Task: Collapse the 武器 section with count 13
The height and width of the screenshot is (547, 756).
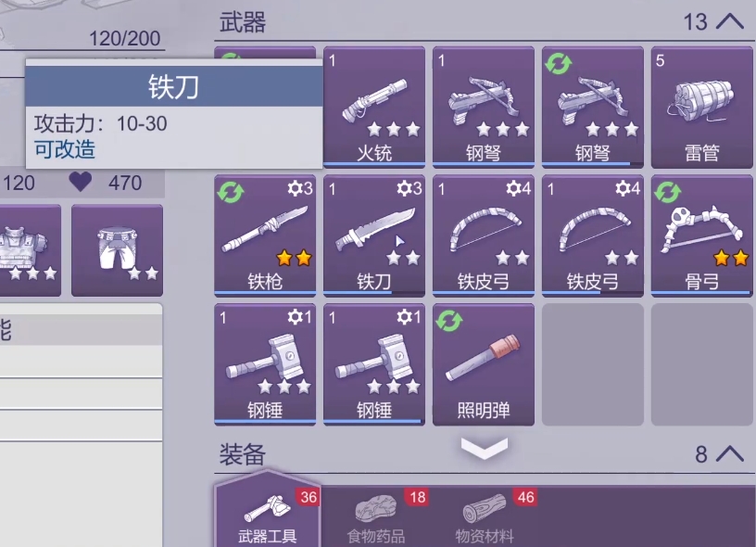Action: (x=729, y=21)
